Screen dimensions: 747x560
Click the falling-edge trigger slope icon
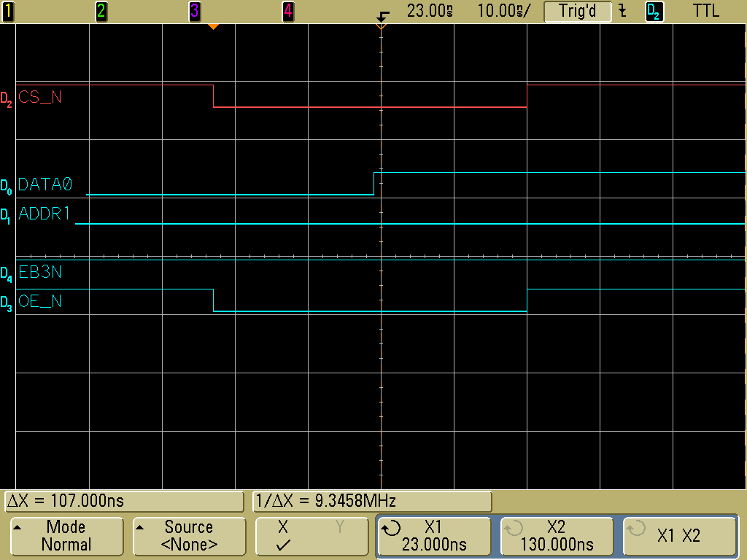click(622, 11)
